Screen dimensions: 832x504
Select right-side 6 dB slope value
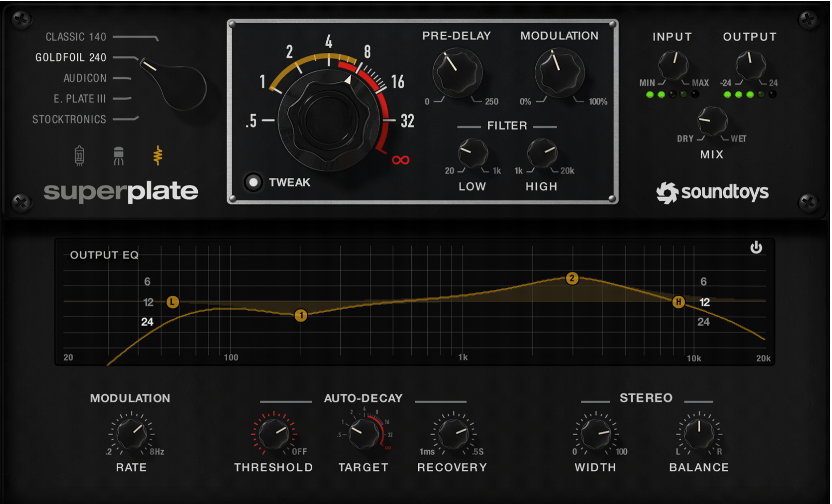[x=703, y=282]
